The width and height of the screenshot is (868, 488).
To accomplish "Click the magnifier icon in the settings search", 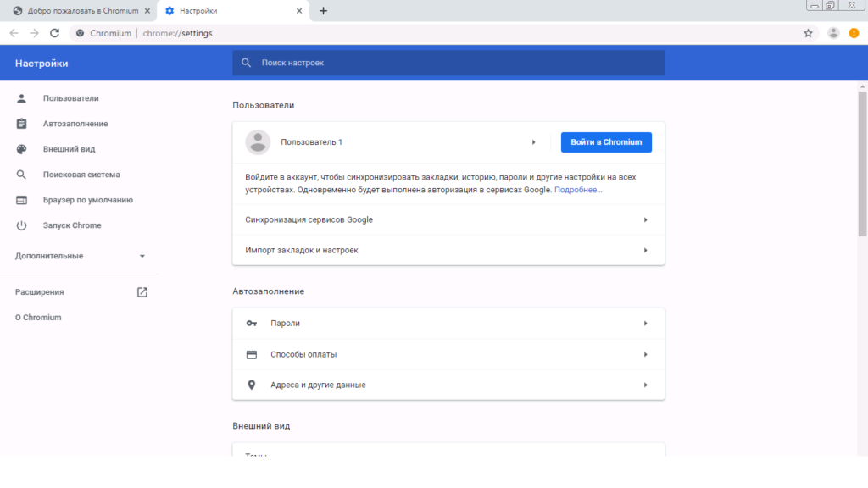I will tap(247, 63).
